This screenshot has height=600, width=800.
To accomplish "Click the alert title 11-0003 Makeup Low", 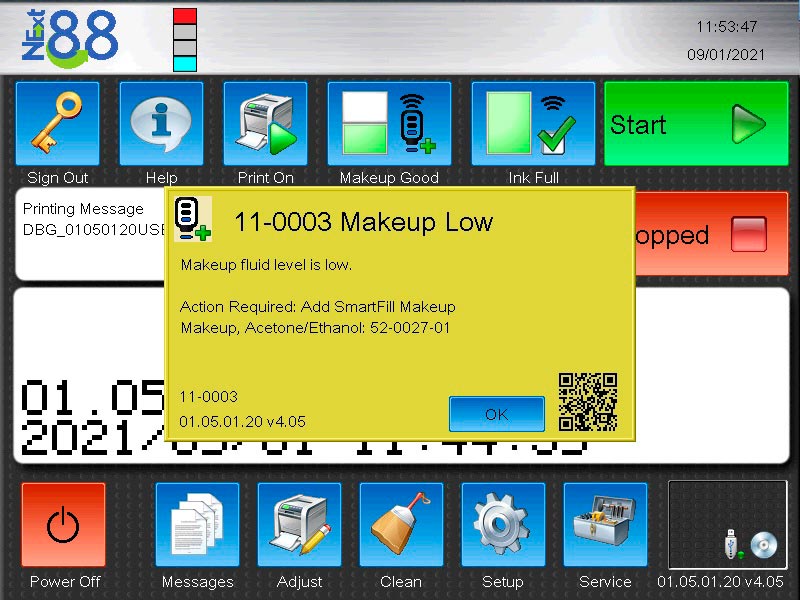I will (x=364, y=222).
